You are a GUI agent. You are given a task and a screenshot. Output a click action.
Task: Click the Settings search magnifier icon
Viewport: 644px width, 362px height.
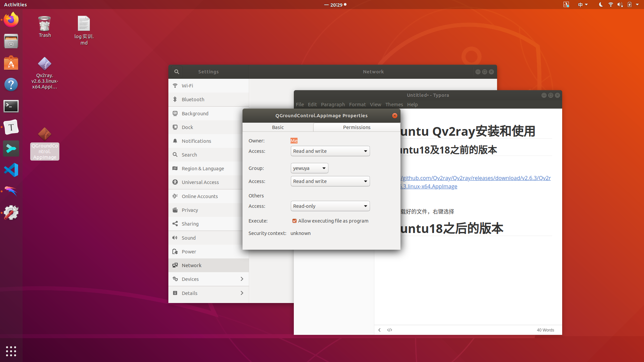click(x=177, y=72)
